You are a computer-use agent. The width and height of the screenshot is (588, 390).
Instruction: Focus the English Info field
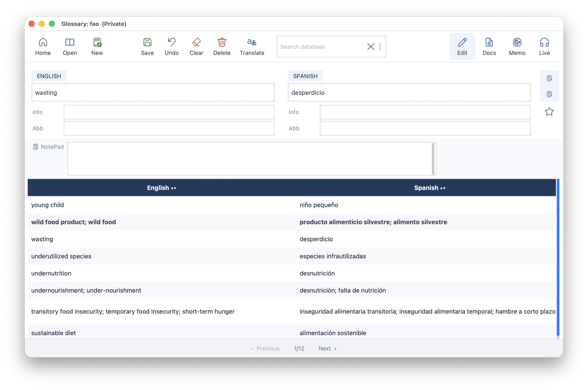(169, 112)
